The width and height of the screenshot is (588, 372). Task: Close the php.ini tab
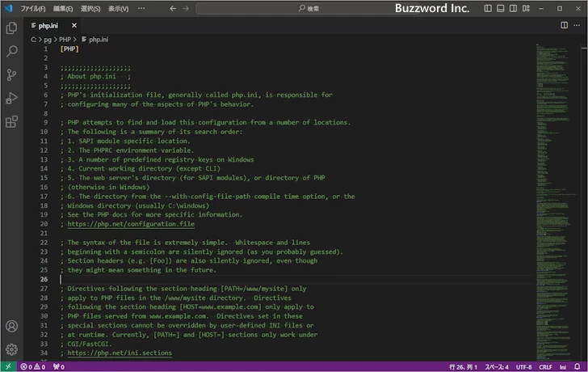(x=74, y=25)
